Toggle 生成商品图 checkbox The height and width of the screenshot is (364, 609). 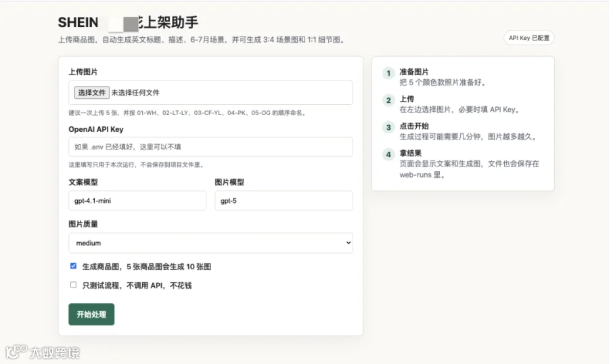pyautogui.click(x=73, y=266)
